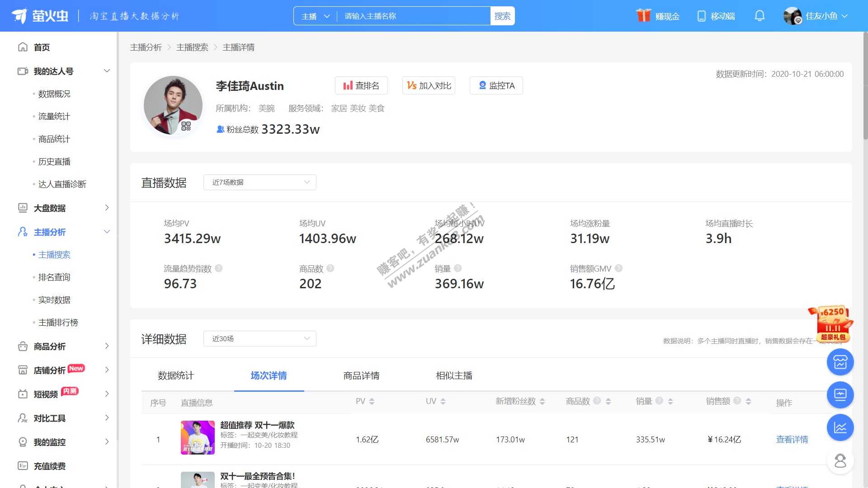
Task: Click the page vertical scrollbar
Action: pyautogui.click(x=865, y=86)
